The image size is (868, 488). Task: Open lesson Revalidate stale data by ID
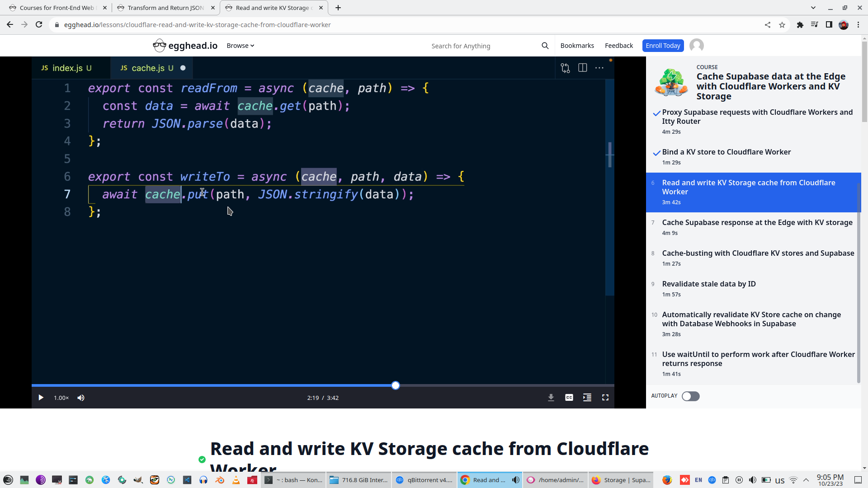point(708,284)
